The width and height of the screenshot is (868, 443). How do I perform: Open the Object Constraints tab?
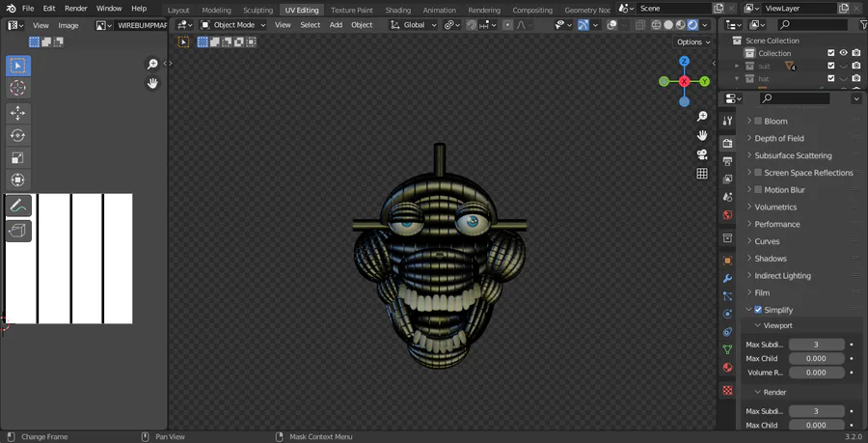[x=727, y=332]
